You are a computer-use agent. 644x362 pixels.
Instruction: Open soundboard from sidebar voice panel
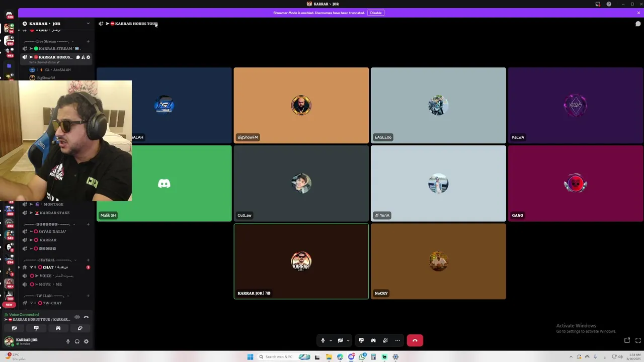click(x=80, y=328)
